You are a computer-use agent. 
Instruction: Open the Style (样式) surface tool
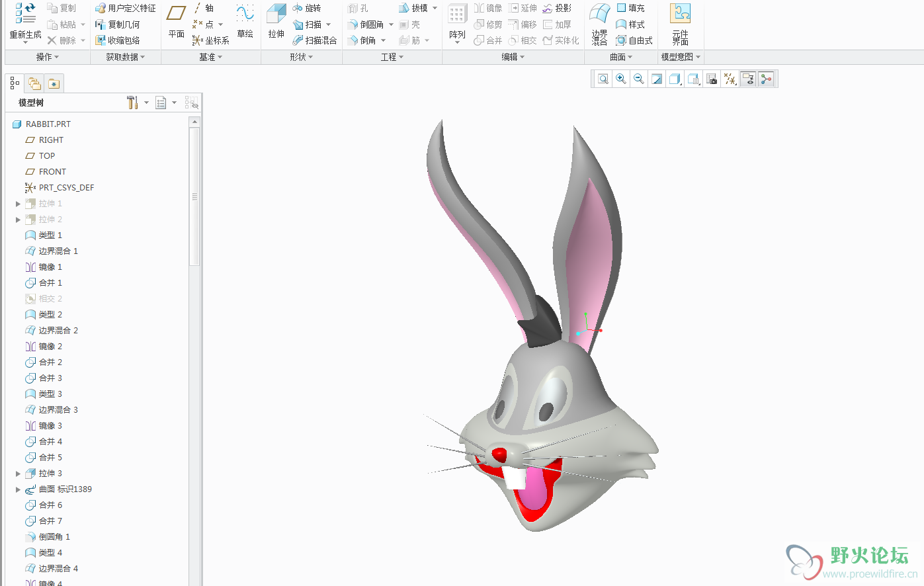tap(630, 24)
